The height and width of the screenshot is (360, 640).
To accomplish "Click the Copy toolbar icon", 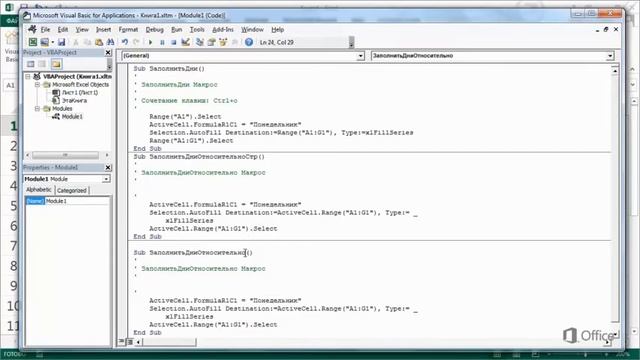I will click(87, 42).
